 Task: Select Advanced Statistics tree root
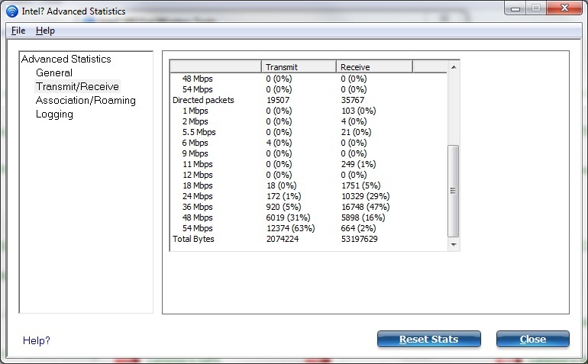pyautogui.click(x=66, y=59)
